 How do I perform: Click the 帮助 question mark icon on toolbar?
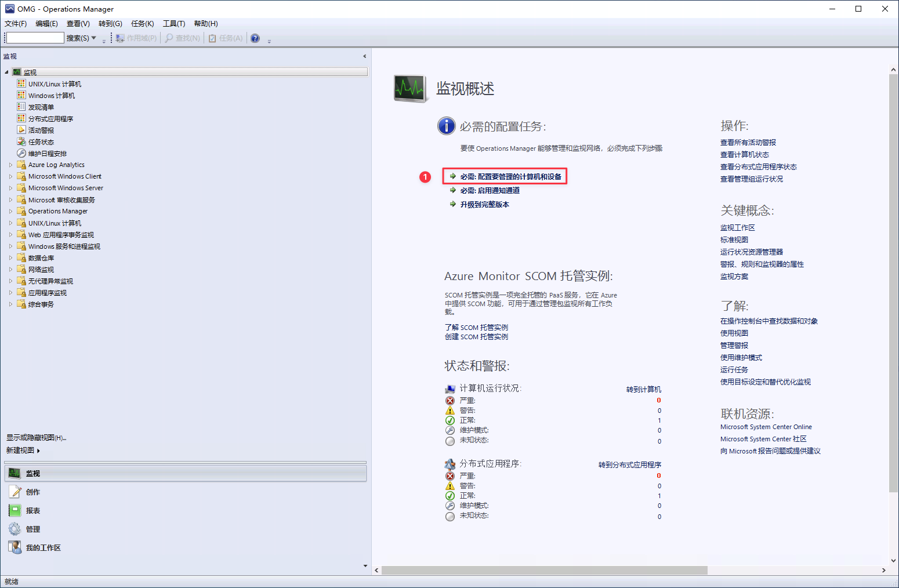tap(255, 38)
